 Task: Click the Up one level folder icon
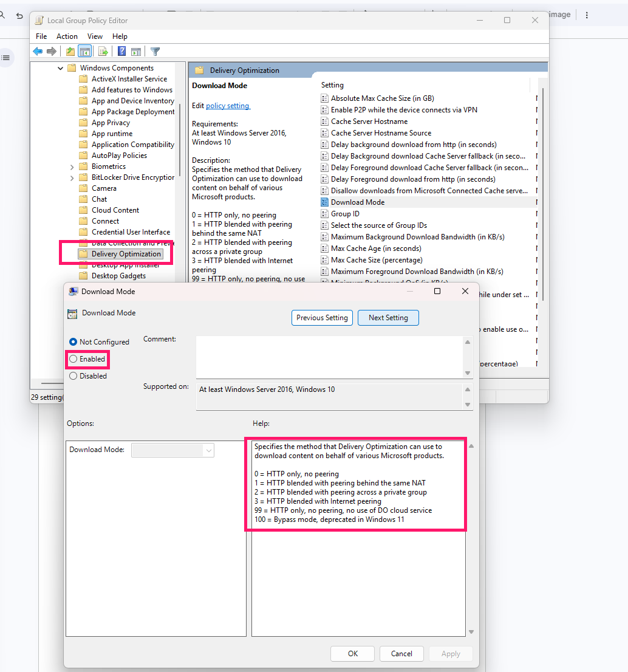[x=70, y=52]
